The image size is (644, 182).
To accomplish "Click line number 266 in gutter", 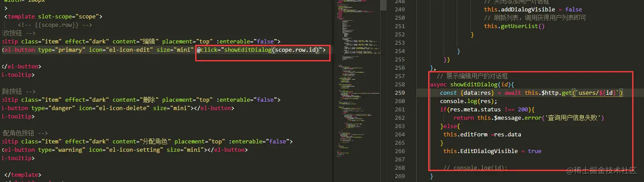I will (x=400, y=151).
